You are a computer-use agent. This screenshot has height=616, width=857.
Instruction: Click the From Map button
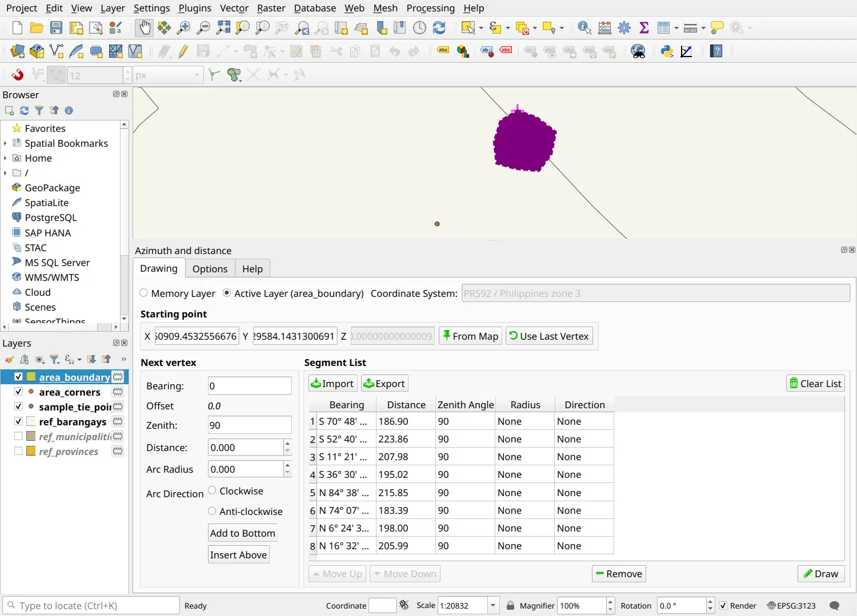point(471,336)
